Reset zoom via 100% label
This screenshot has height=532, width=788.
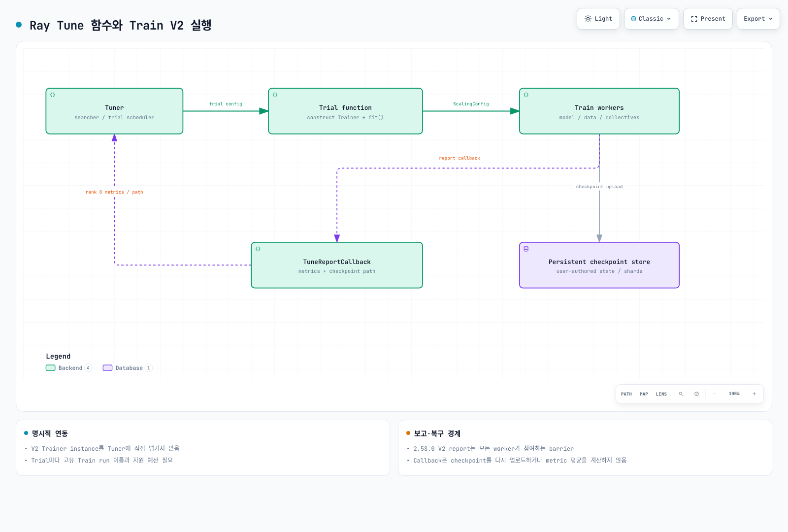(734, 394)
